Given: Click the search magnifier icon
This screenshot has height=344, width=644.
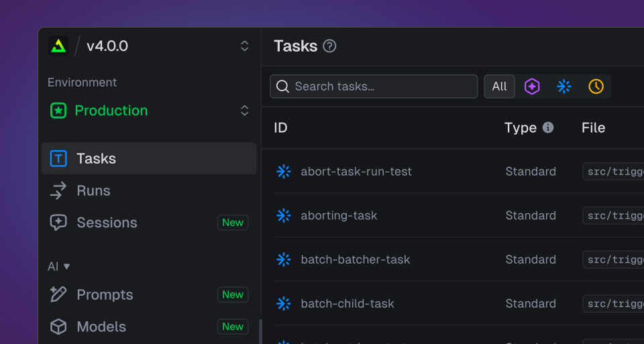Looking at the screenshot, I should click(x=282, y=87).
